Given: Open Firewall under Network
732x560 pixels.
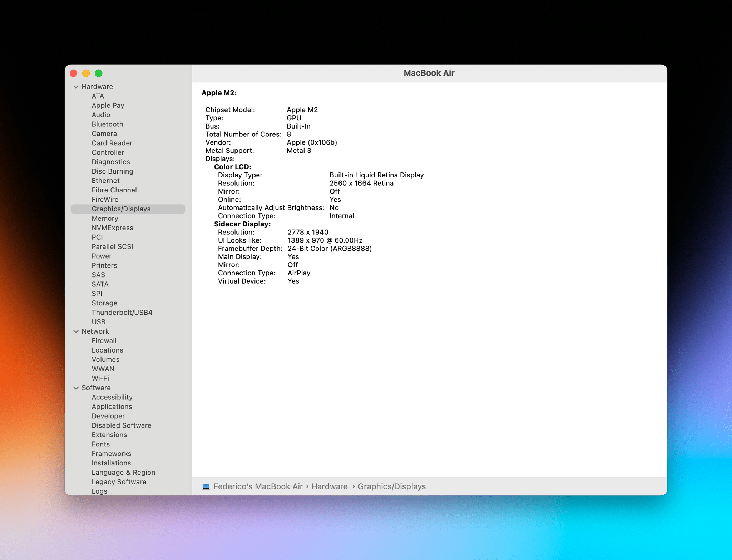Looking at the screenshot, I should pyautogui.click(x=104, y=341).
